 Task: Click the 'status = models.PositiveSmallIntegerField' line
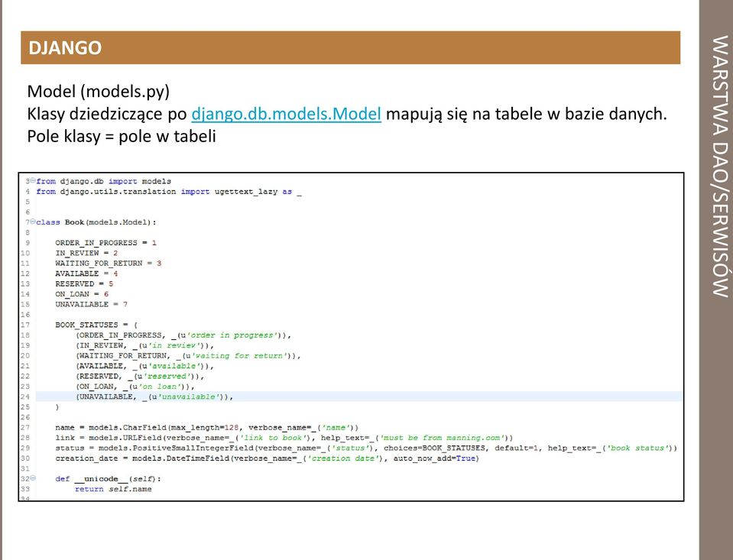click(366, 448)
